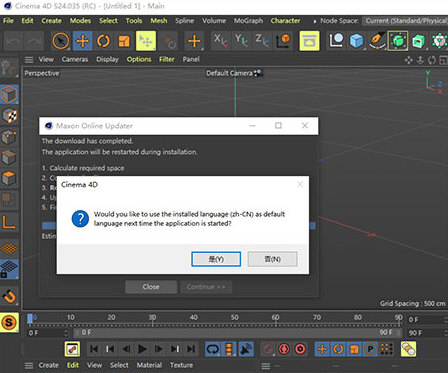The height and width of the screenshot is (373, 448).
Task: Click the Redo arrow
Action: [34, 41]
